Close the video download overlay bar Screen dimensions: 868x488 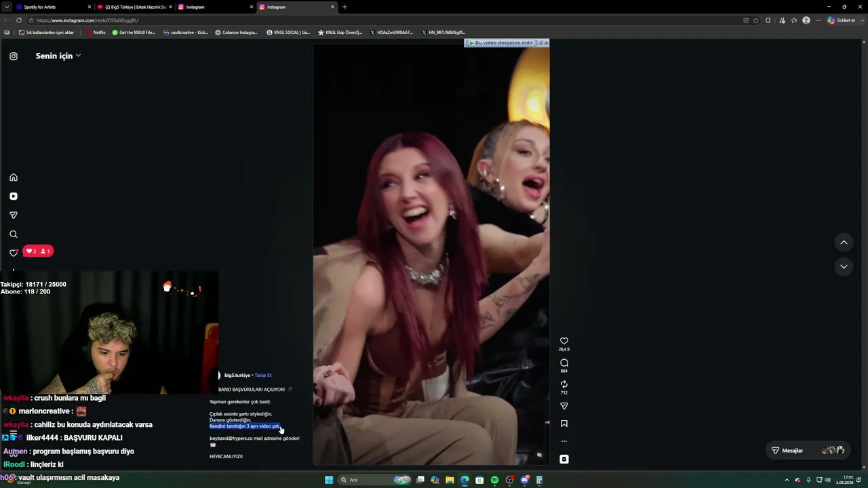[547, 43]
